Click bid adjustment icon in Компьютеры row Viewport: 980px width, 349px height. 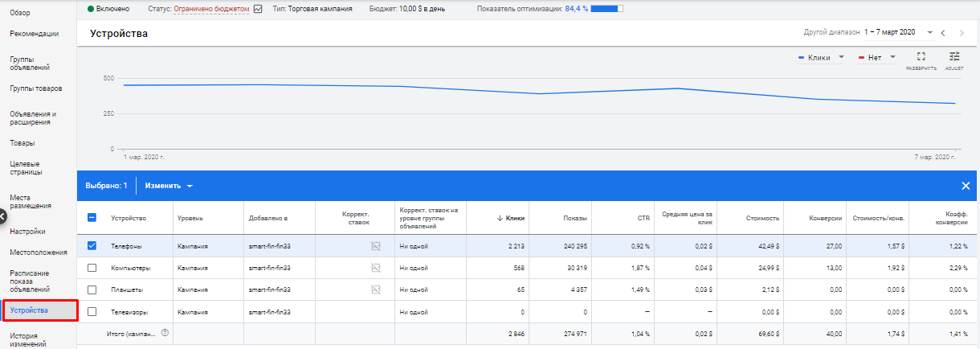click(375, 267)
